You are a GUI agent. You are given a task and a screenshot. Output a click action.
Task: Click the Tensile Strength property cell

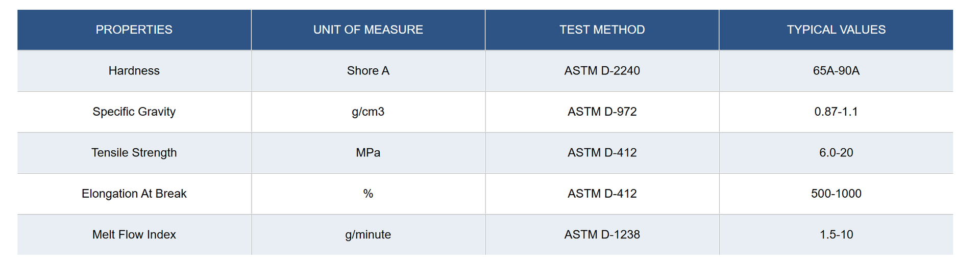point(134,153)
